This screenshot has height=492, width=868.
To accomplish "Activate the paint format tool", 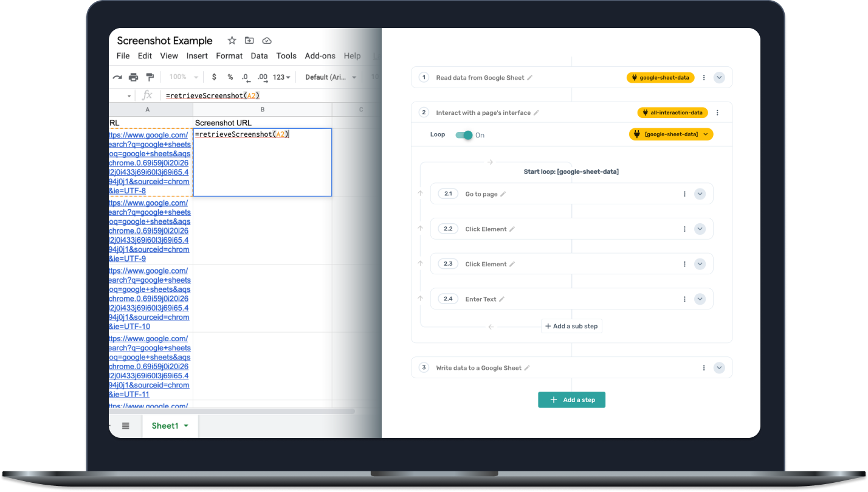I will [150, 77].
